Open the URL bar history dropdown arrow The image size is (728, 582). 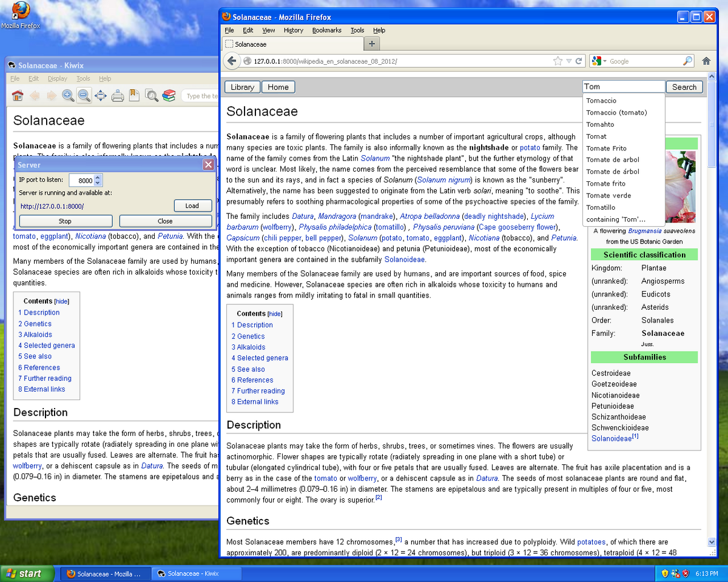tap(569, 61)
